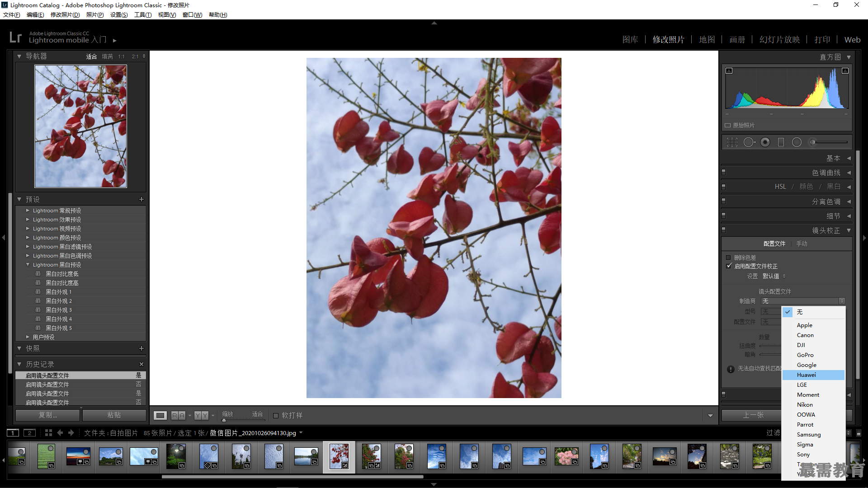The width and height of the screenshot is (868, 488).
Task: Select second window display button 2
Action: [x=29, y=433]
